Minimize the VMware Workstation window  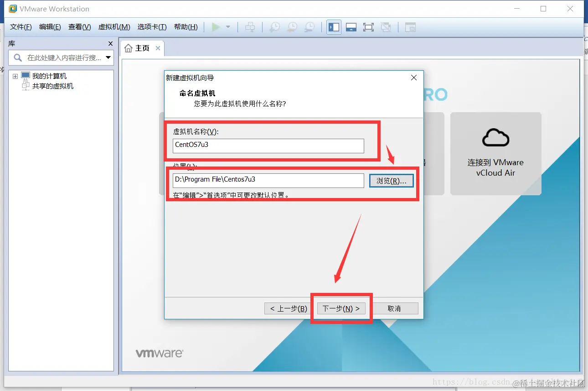pyautogui.click(x=517, y=9)
